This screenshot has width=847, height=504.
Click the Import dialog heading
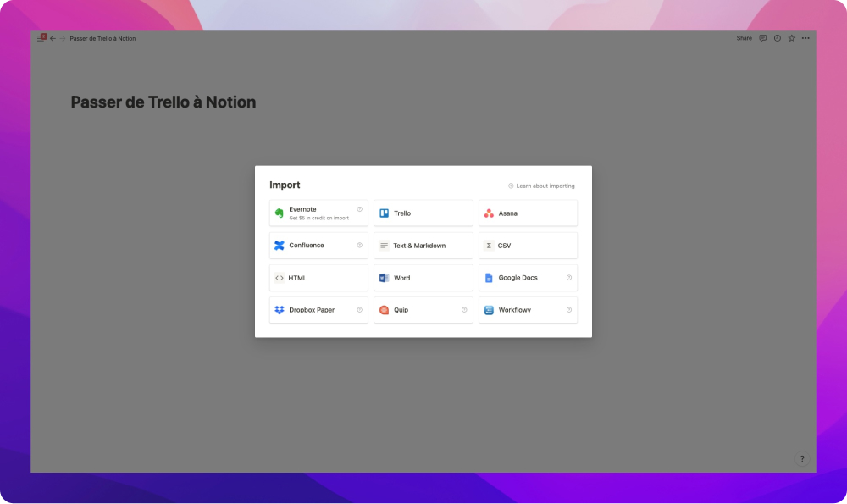(x=285, y=185)
